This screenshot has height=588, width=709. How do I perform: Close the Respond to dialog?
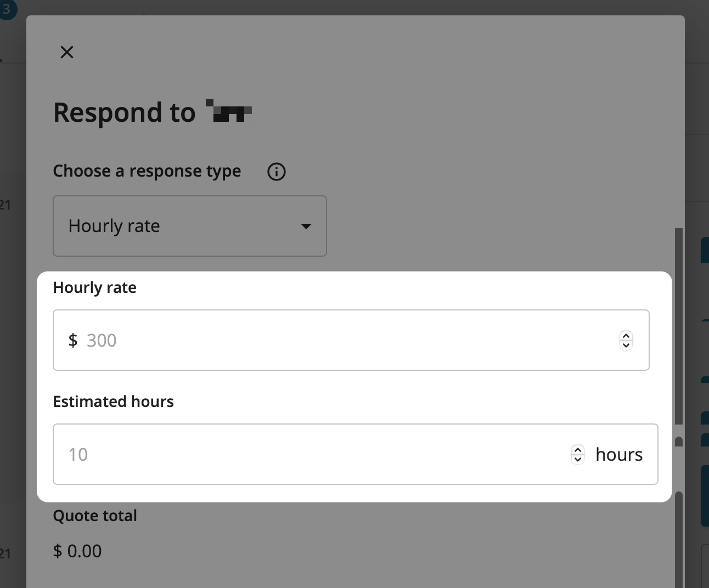[x=67, y=52]
